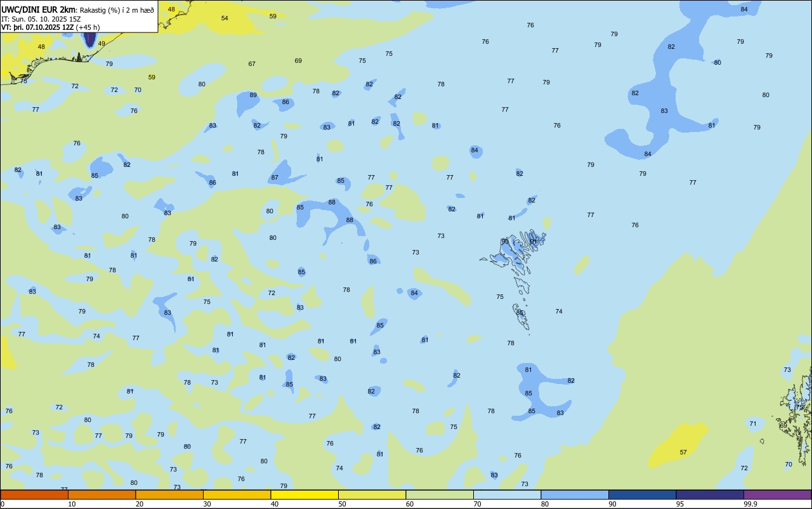Click the '(+45 h)' forecast offset text
Viewport: 812px width, 509px height.
tap(88, 27)
